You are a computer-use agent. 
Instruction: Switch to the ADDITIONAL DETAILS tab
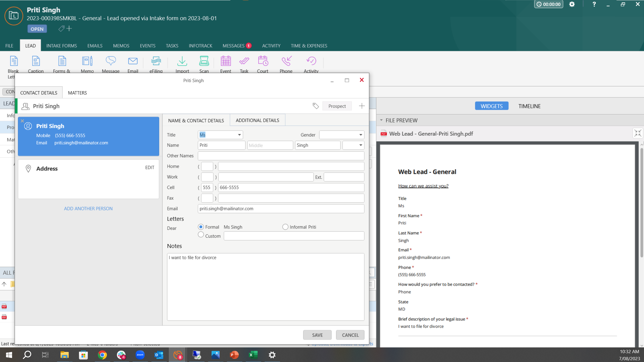tap(257, 120)
